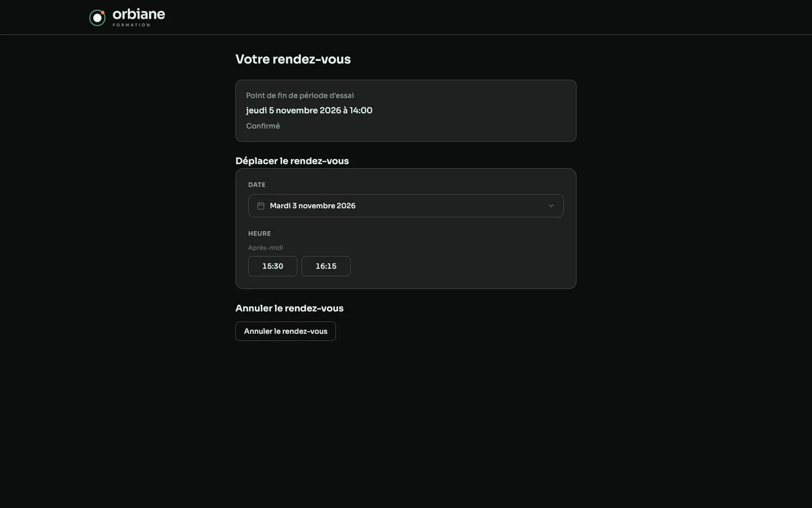Open the Mardi 3 novembre 2026 dropdown

(x=405, y=206)
